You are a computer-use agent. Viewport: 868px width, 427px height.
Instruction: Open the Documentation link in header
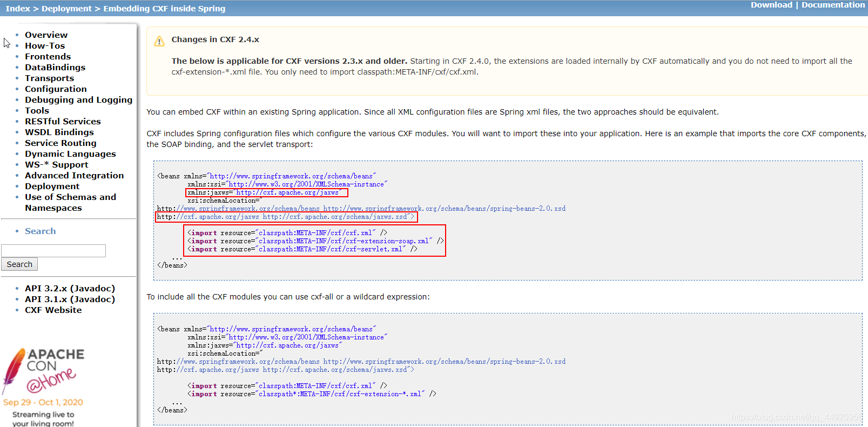pyautogui.click(x=833, y=5)
